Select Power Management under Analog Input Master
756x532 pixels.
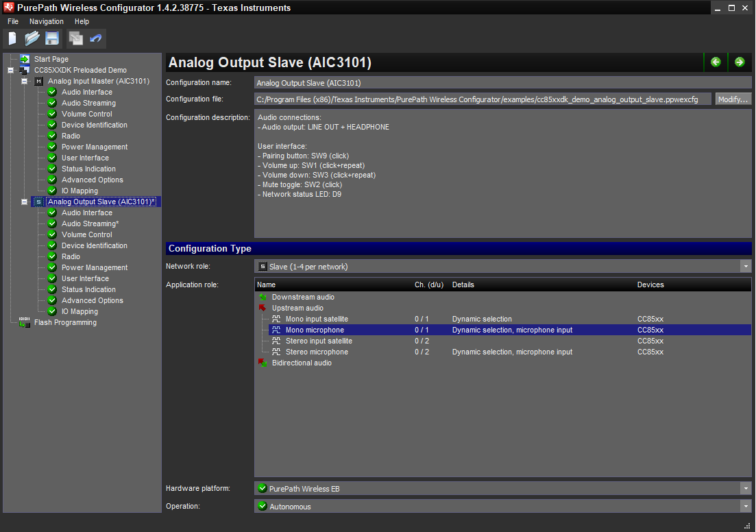click(95, 147)
